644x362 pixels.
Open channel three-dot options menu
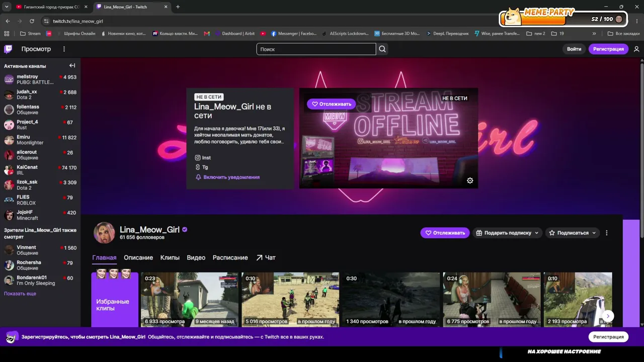pos(606,233)
